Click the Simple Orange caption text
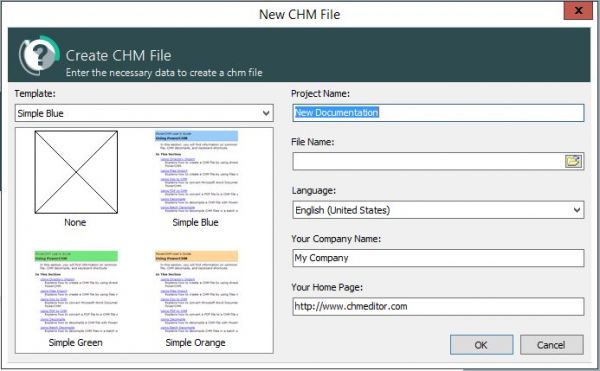 (196, 343)
